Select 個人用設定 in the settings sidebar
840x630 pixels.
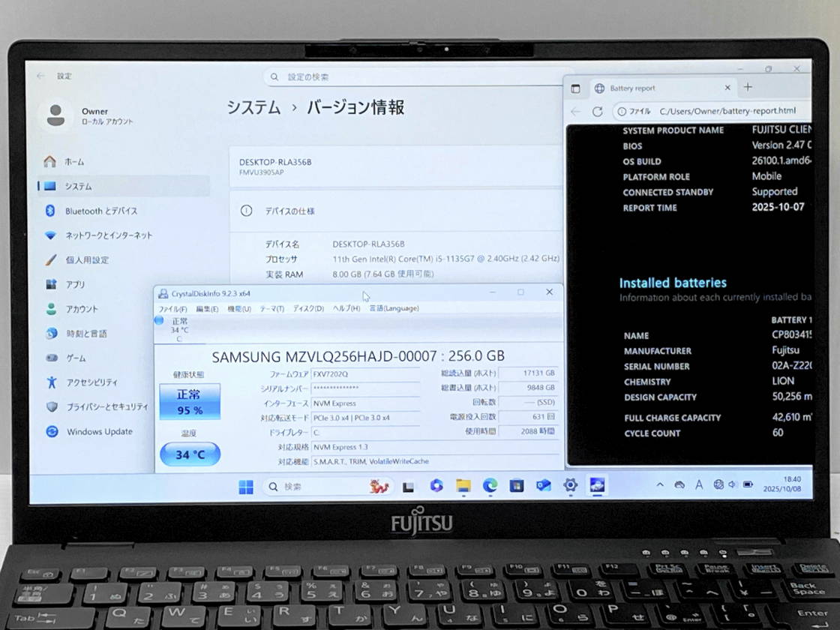86,260
